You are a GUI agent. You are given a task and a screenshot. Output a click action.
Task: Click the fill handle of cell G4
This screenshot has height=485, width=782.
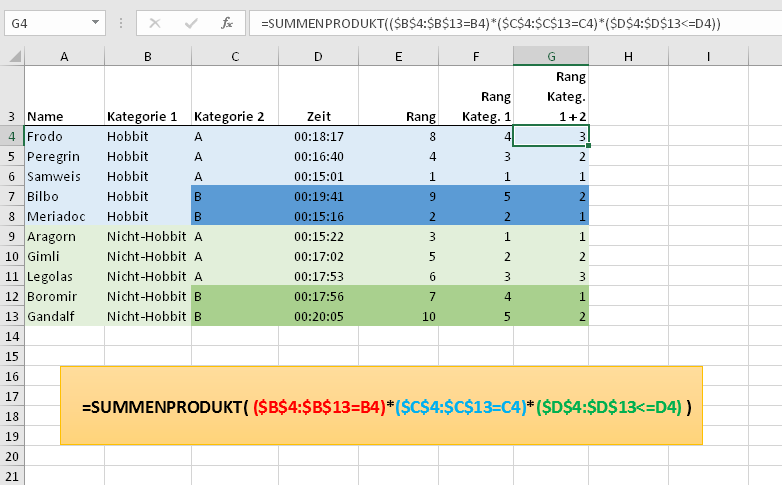click(589, 146)
